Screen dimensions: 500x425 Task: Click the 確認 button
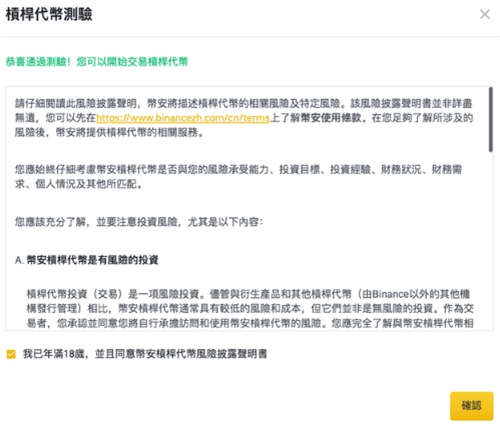coord(471,406)
